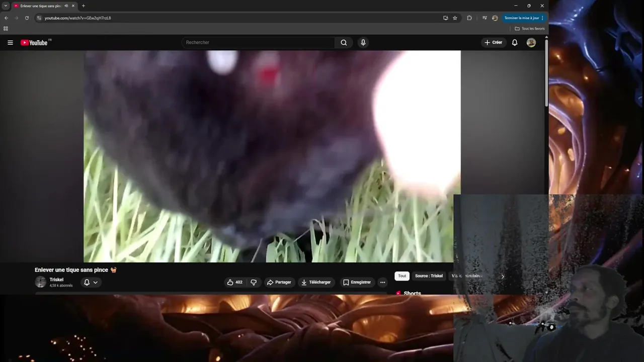Open the Triskel channel name link
This screenshot has height=362, width=644.
pos(56,280)
